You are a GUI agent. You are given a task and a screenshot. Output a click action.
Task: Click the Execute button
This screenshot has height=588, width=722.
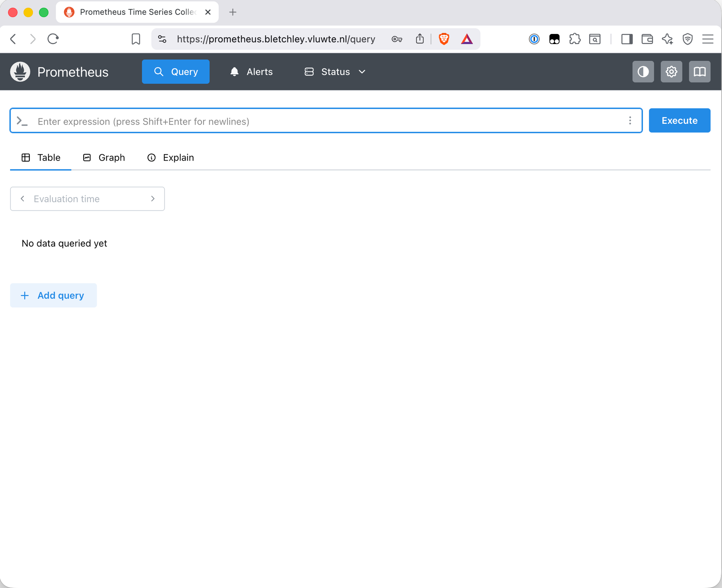pyautogui.click(x=679, y=121)
